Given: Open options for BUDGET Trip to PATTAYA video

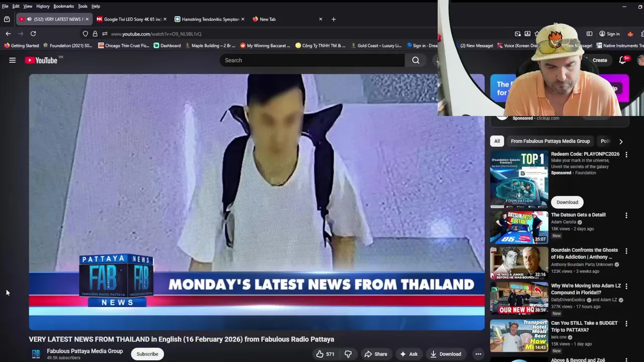Looking at the screenshot, I should [x=626, y=324].
